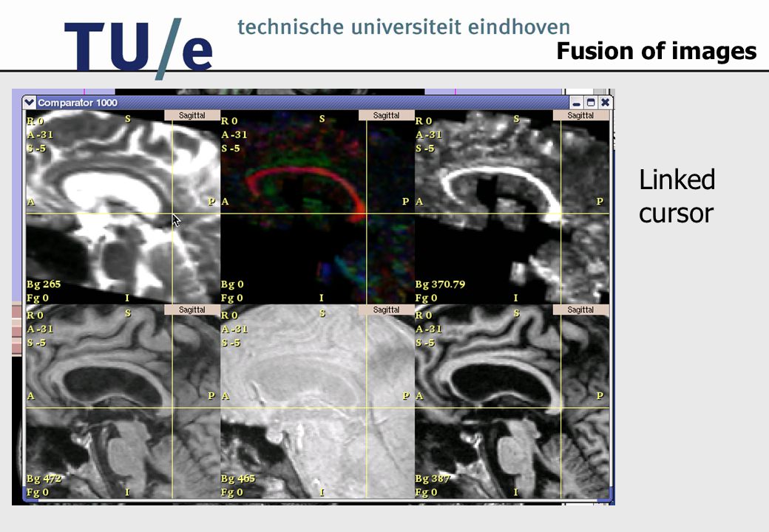Image resolution: width=769 pixels, height=532 pixels.
Task: Maximize the Comparator 1000 window
Action: [x=591, y=103]
